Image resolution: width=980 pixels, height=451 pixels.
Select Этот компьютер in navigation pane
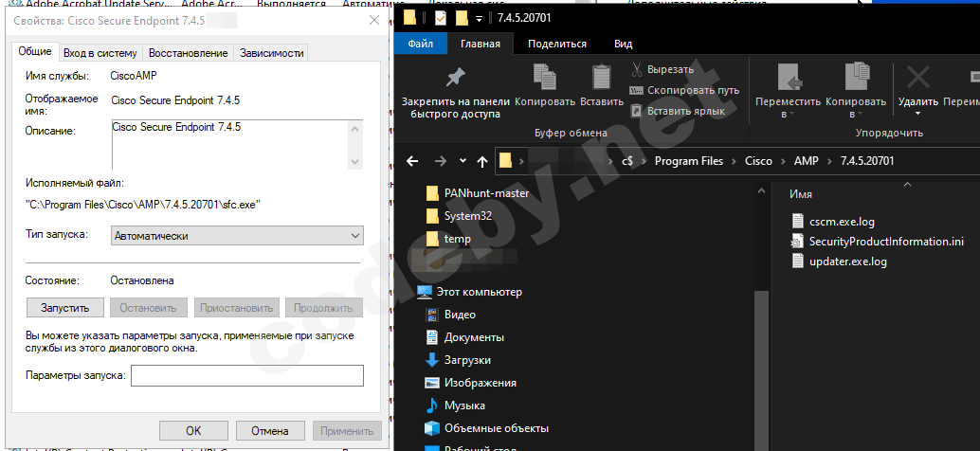coord(469,292)
